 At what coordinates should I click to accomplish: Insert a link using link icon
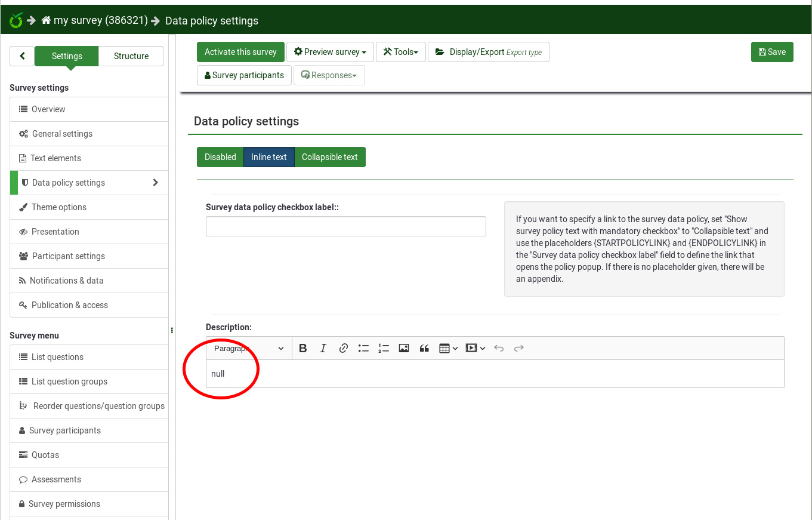[343, 348]
